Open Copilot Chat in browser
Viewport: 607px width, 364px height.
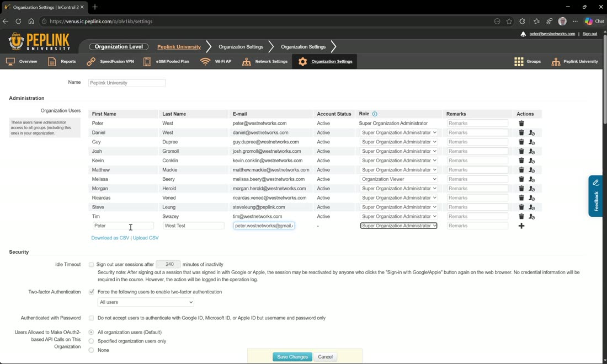(595, 22)
